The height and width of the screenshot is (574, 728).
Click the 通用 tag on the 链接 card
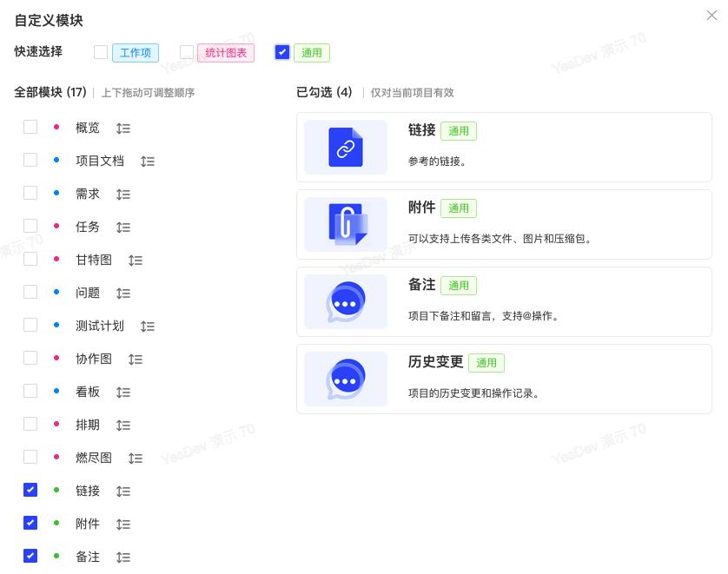(x=459, y=131)
